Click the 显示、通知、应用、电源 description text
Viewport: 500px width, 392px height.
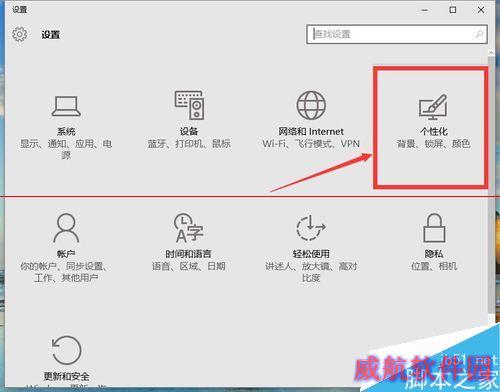click(x=66, y=149)
